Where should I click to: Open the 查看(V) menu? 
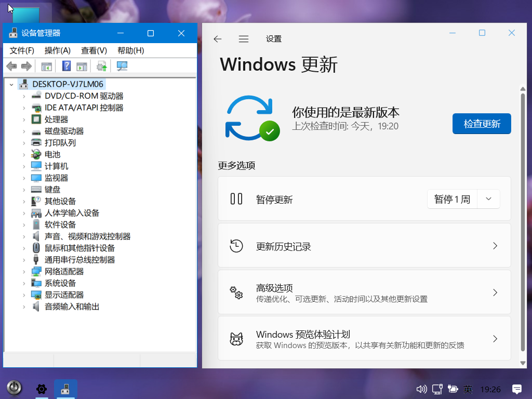[x=94, y=50]
